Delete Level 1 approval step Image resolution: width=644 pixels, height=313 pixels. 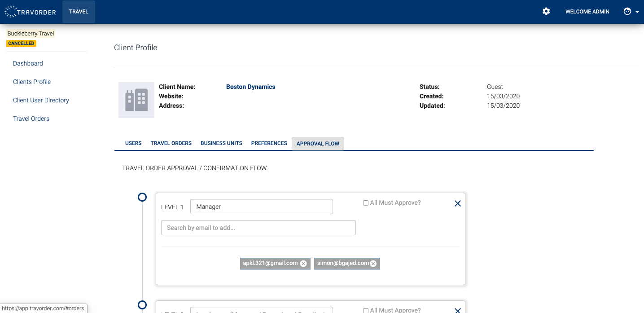457,203
